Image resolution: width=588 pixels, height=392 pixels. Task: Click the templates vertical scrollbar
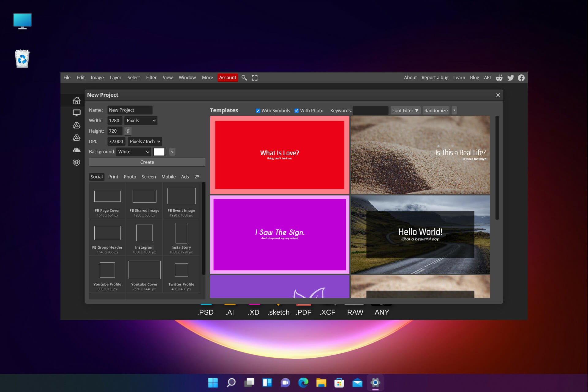497,168
